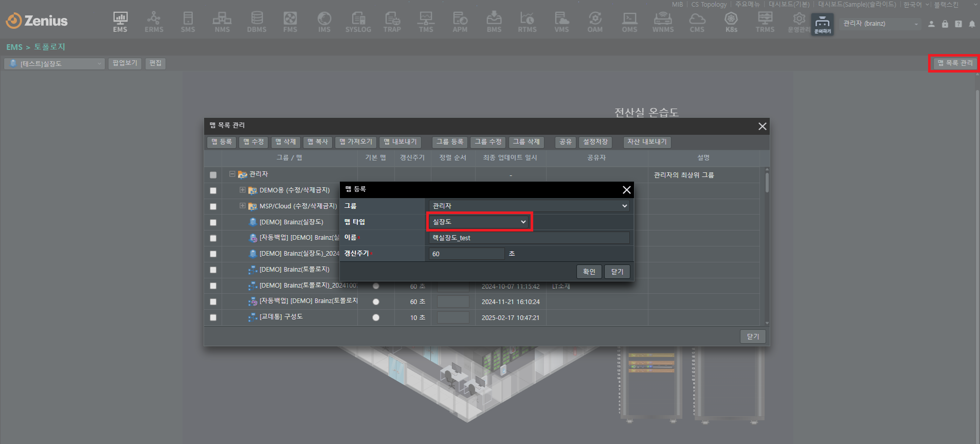Click the 갱신주기 input field 60
This screenshot has width=980, height=444.
point(467,254)
